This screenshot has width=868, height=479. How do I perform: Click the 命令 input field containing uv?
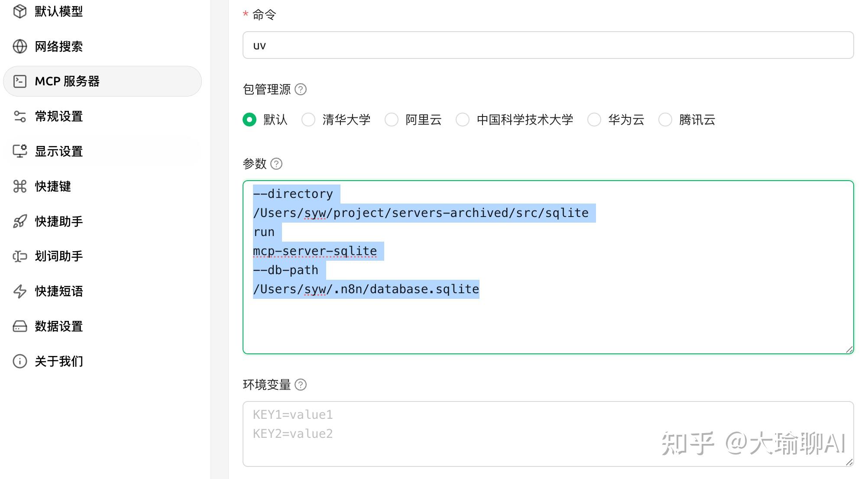tap(548, 45)
